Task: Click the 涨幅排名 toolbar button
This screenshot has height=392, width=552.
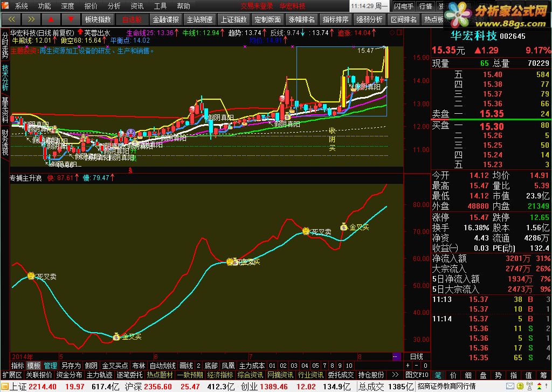Action: point(302,20)
